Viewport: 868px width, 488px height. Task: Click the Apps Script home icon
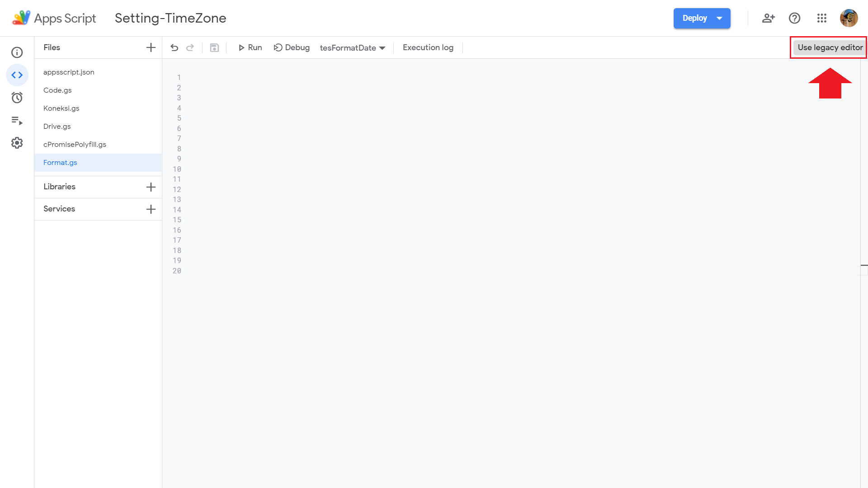pos(21,18)
